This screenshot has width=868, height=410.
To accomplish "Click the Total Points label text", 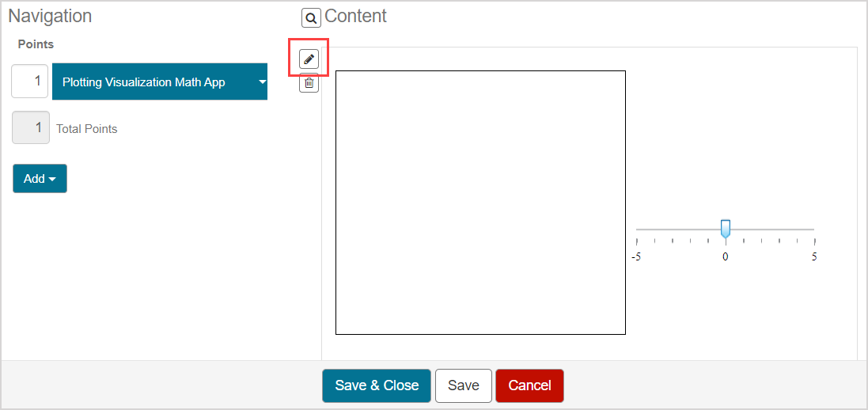I will 86,129.
